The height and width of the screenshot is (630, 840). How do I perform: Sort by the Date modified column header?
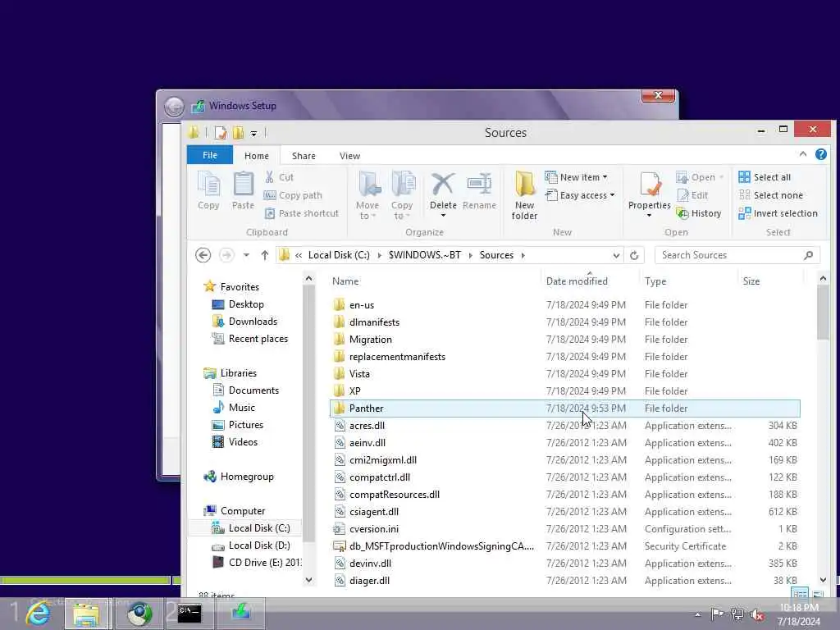pos(590,281)
